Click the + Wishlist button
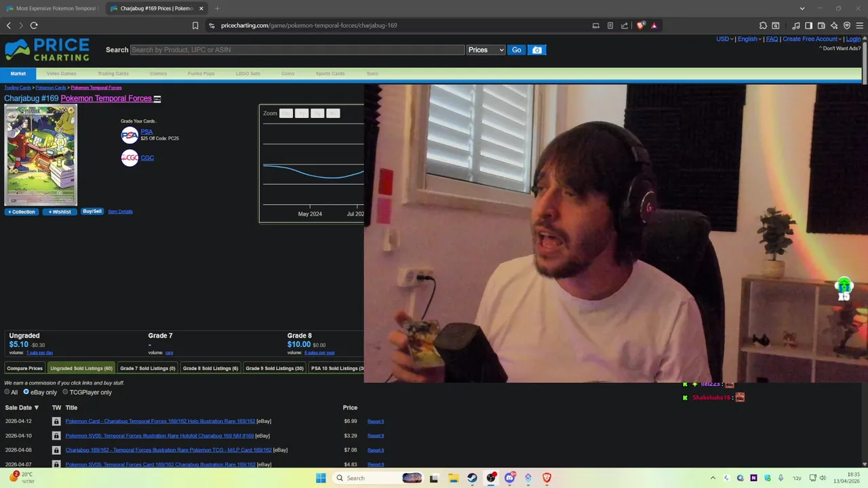 pyautogui.click(x=60, y=211)
